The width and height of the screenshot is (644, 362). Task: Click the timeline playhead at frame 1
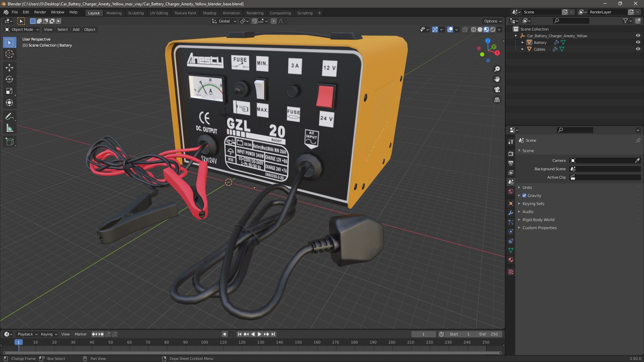point(18,342)
